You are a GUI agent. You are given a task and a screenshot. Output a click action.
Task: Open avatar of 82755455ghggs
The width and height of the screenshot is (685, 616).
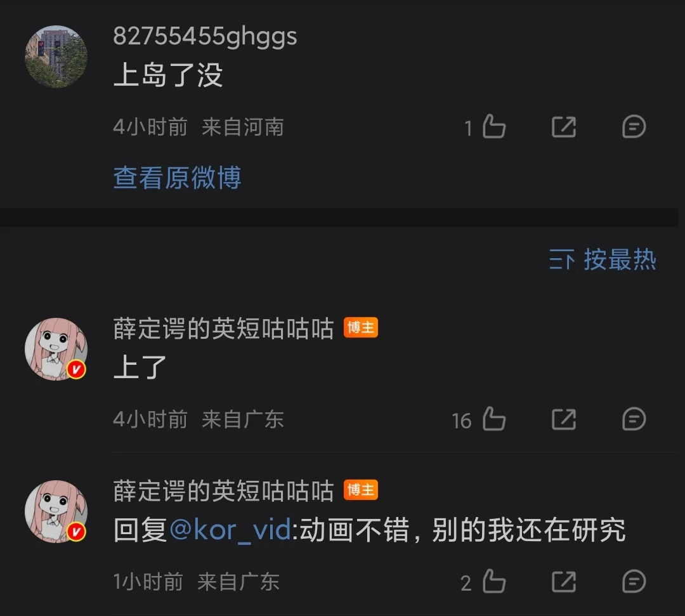[56, 57]
